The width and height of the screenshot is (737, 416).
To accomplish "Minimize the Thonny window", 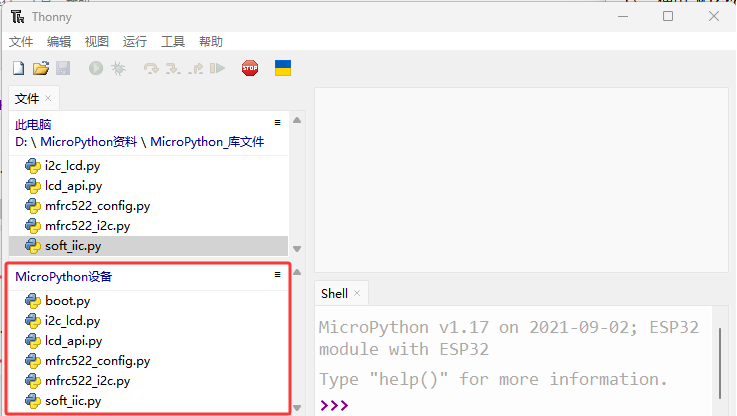I will pyautogui.click(x=623, y=16).
